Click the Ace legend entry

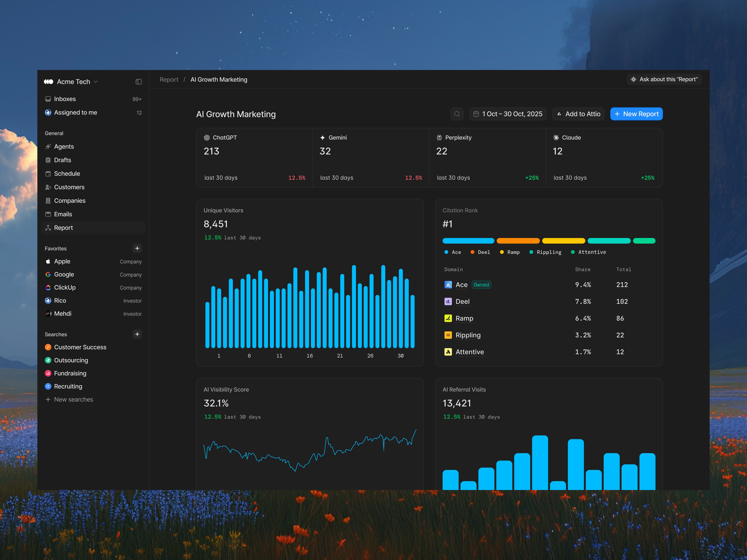point(452,252)
